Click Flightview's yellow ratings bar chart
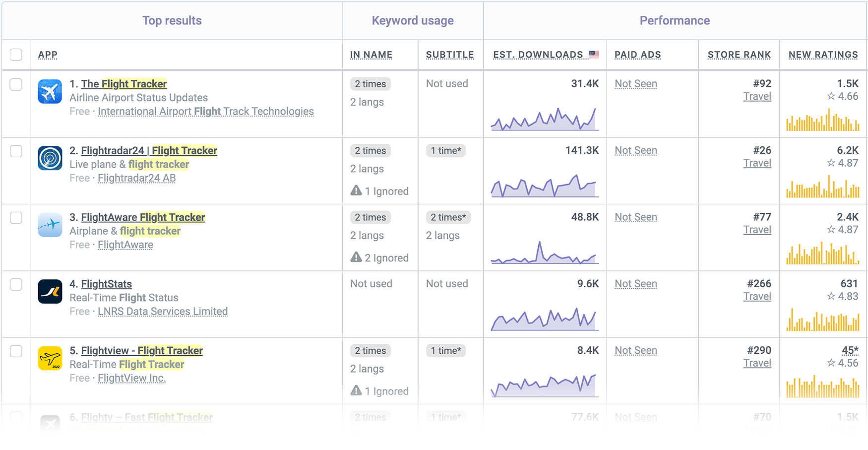 point(822,386)
